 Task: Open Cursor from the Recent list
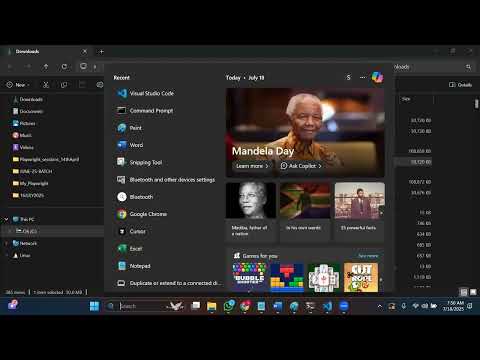point(131,231)
